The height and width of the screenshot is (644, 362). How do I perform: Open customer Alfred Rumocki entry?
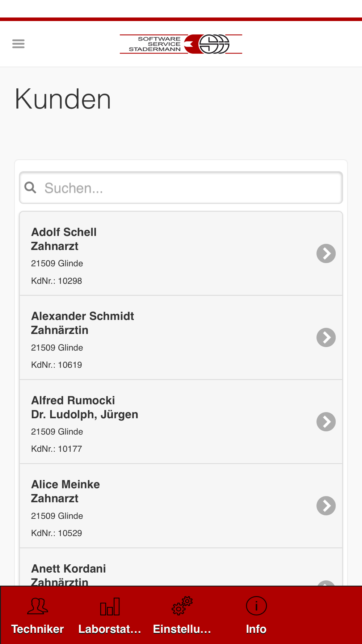tap(181, 422)
